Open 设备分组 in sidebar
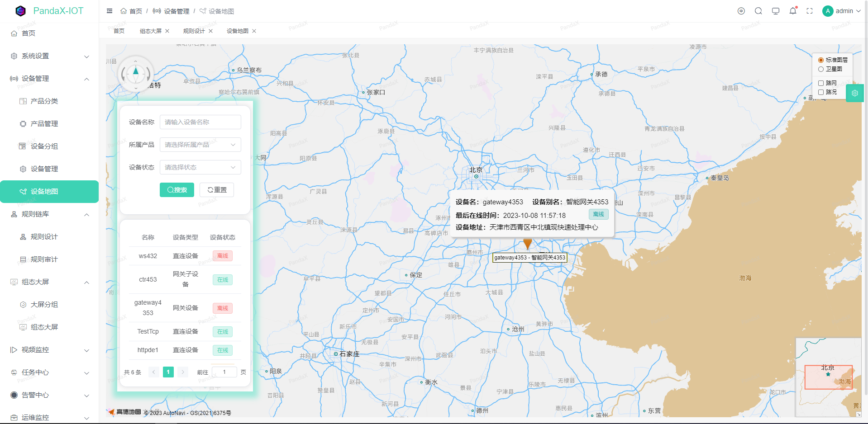This screenshot has width=868, height=424. 49,146
